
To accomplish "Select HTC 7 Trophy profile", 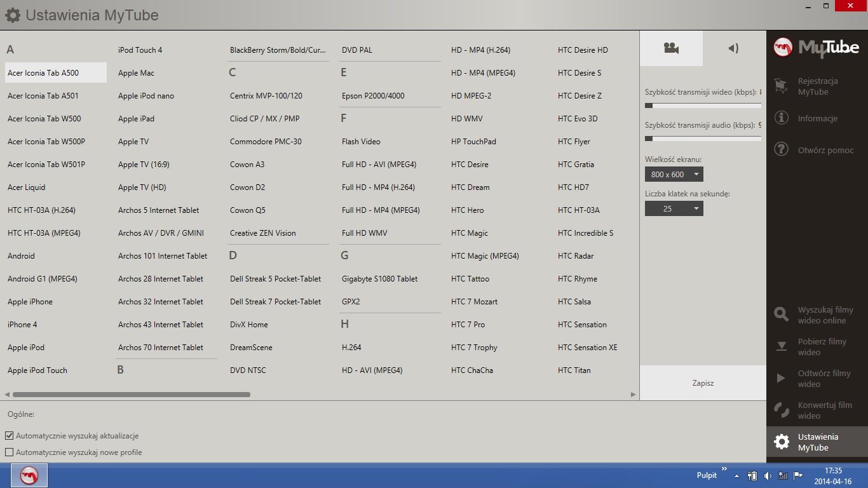I will tap(474, 347).
